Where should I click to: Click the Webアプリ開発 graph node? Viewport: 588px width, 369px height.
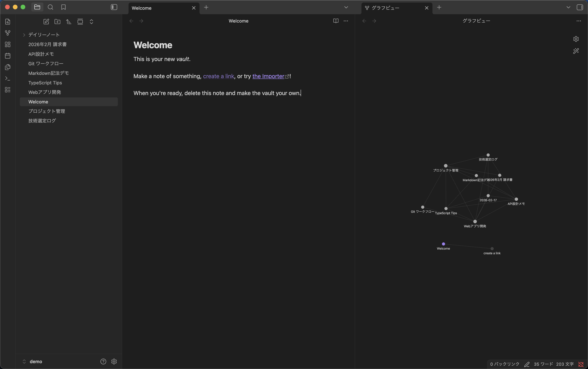pyautogui.click(x=475, y=222)
